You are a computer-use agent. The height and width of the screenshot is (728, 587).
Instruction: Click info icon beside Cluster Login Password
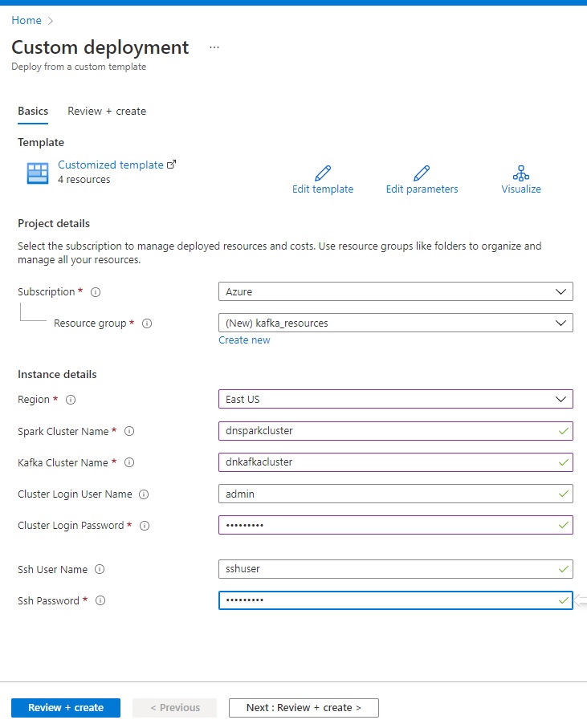click(x=145, y=526)
